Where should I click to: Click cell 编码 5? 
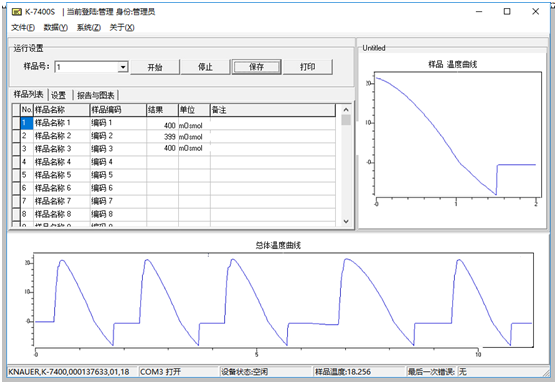click(x=118, y=175)
